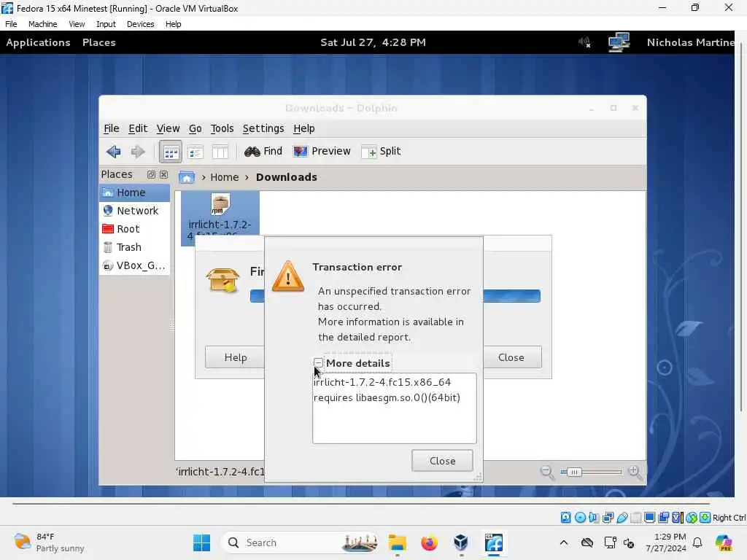Click the VirtualBox optical disk status icon
The image size is (747, 560).
click(580, 518)
